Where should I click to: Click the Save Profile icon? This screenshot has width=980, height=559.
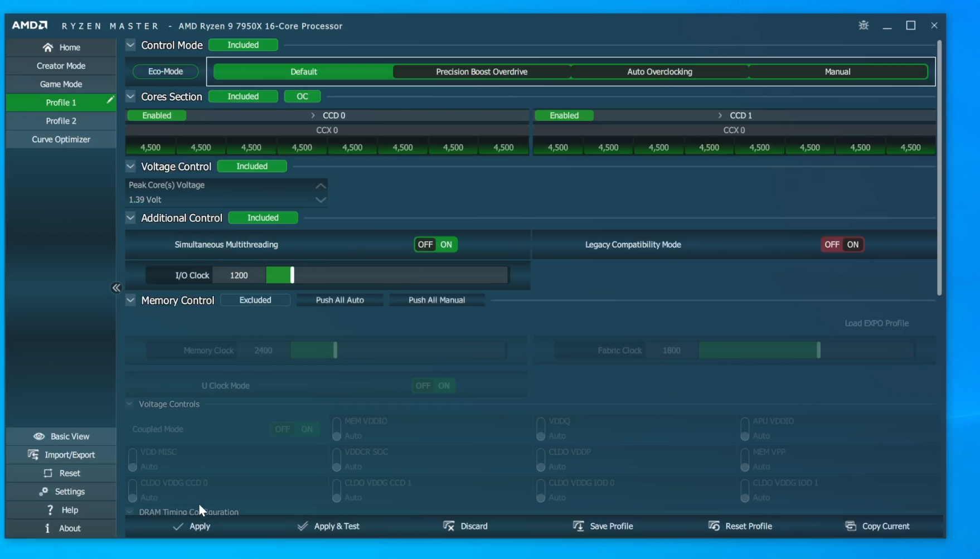pyautogui.click(x=579, y=526)
